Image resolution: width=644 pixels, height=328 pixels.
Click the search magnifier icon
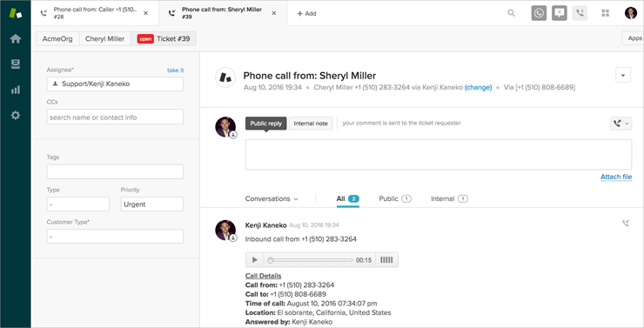click(511, 13)
